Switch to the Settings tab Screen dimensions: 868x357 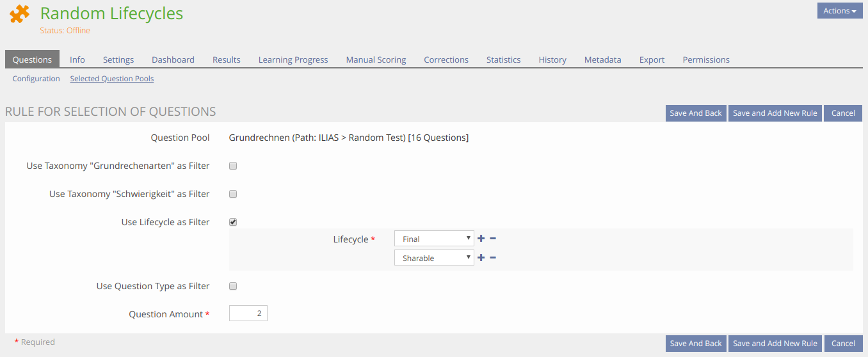point(118,59)
